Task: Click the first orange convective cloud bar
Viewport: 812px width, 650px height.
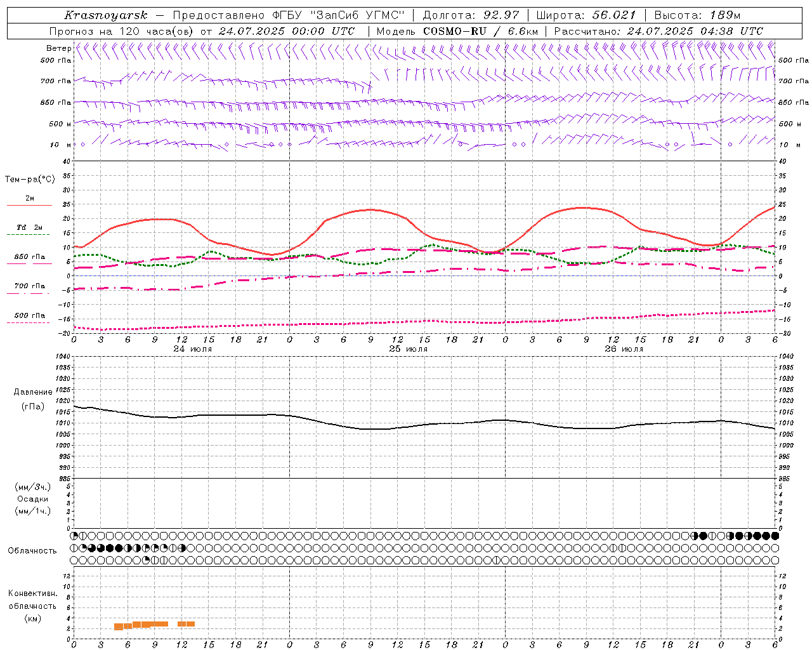Action: pos(119,627)
